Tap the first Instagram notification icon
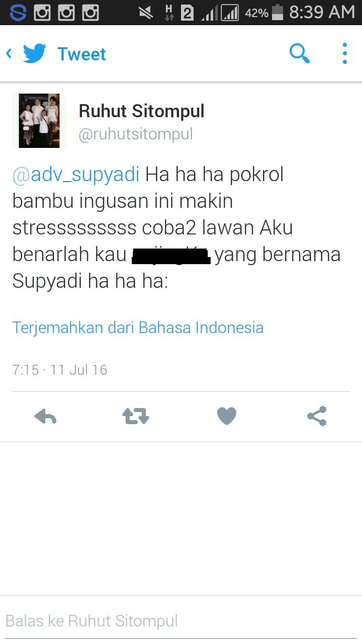The width and height of the screenshot is (362, 644). pos(42,12)
